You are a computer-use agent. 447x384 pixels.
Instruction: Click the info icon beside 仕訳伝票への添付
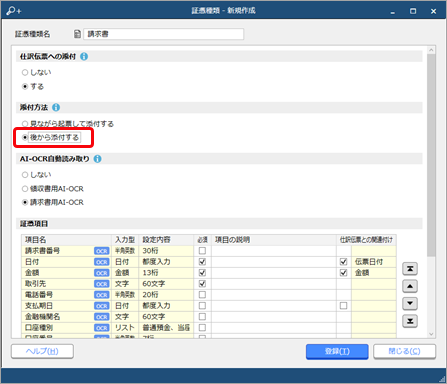84,57
